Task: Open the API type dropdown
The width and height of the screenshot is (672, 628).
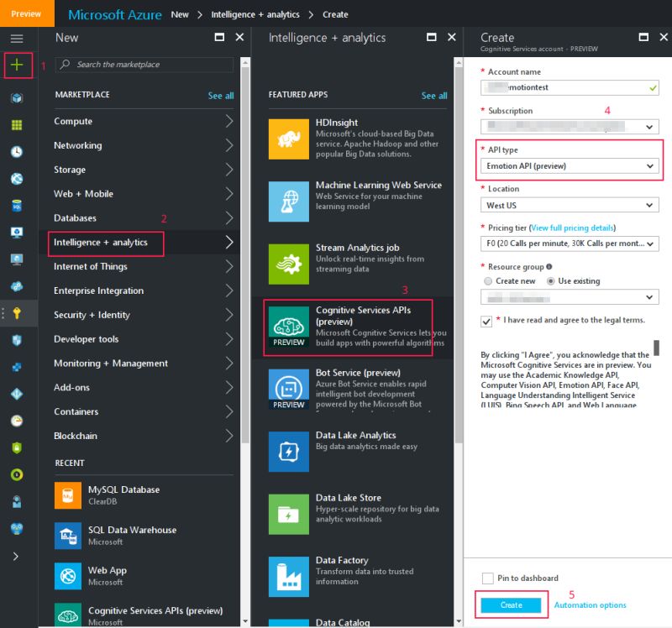Action: coord(570,167)
